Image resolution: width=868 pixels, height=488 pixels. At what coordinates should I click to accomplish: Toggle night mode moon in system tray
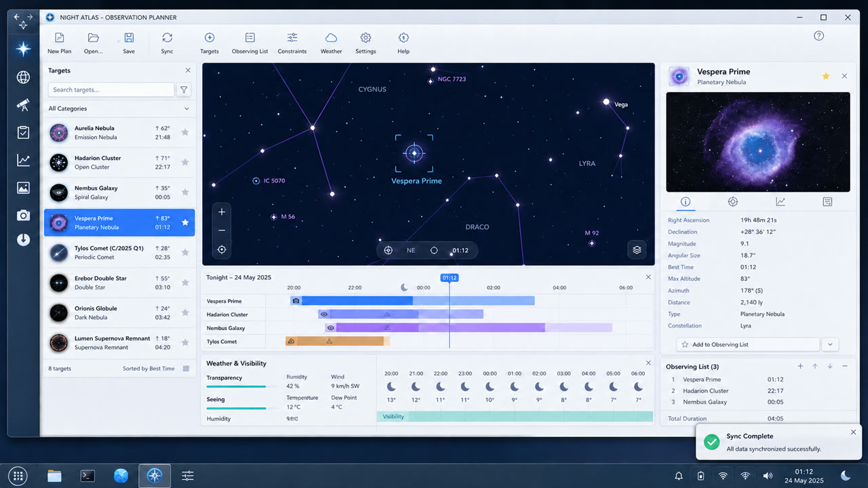point(846,476)
